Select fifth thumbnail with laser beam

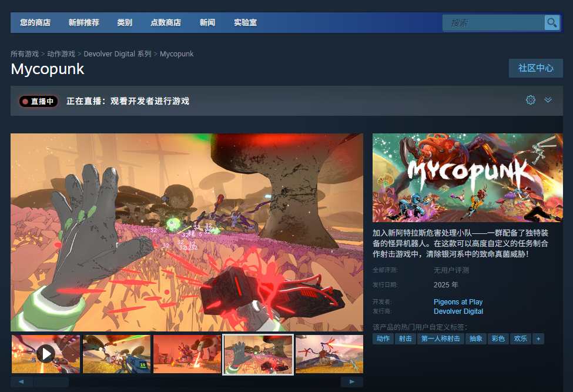(329, 354)
